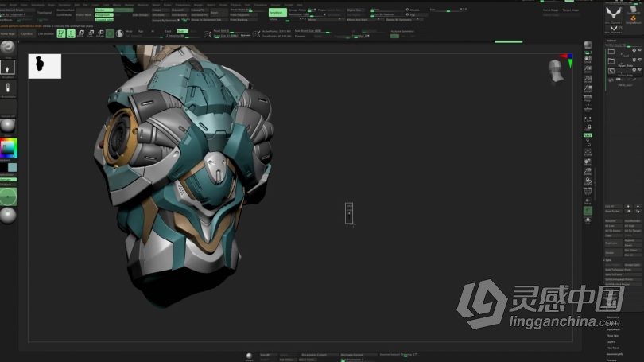This screenshot has height=362, width=644.
Task: Click the Move view icon in right shelf
Action: pyautogui.click(x=588, y=162)
